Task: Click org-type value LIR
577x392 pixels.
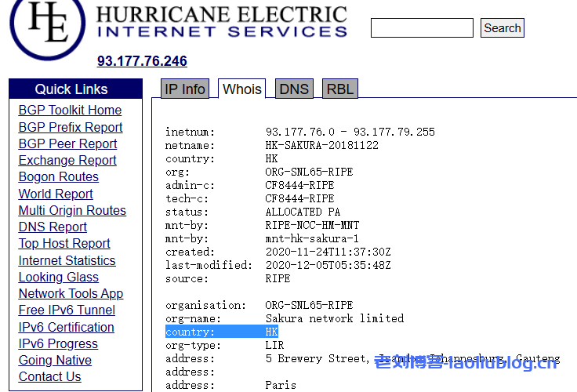Action: (x=274, y=345)
